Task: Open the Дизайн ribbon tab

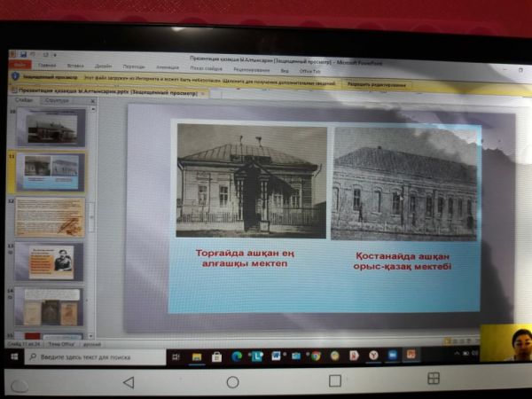Action: click(104, 66)
